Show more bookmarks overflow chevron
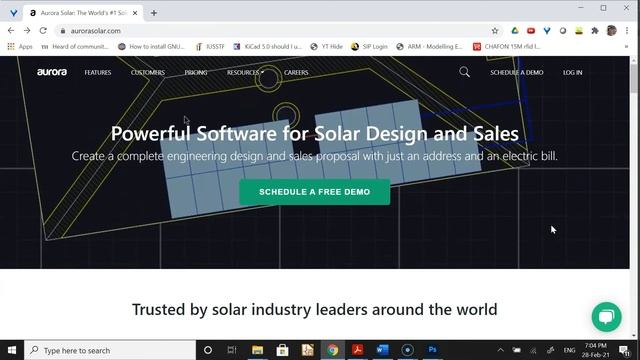This screenshot has height=360, width=640. (626, 47)
